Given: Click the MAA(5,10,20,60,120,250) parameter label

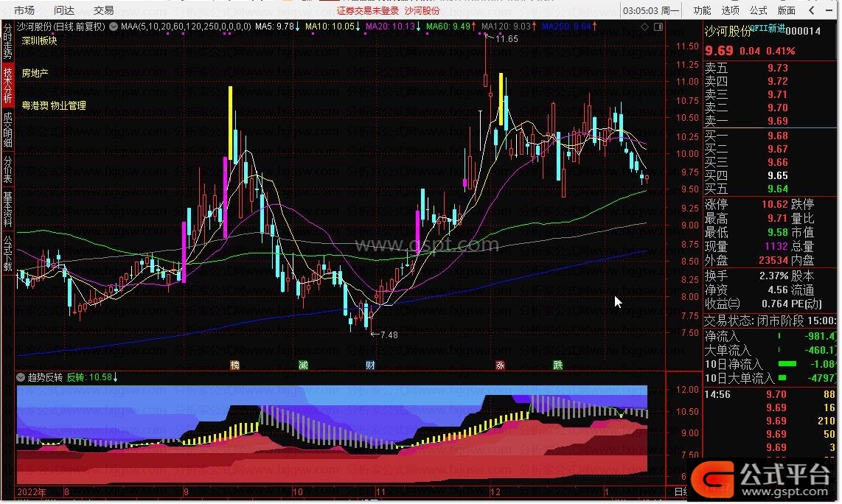Looking at the screenshot, I should [186, 27].
